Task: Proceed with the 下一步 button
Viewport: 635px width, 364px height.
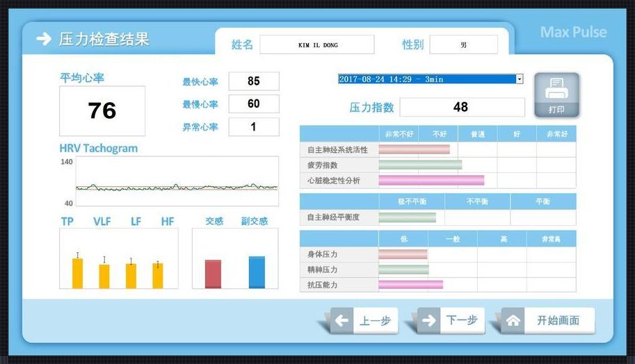Action: 451,321
